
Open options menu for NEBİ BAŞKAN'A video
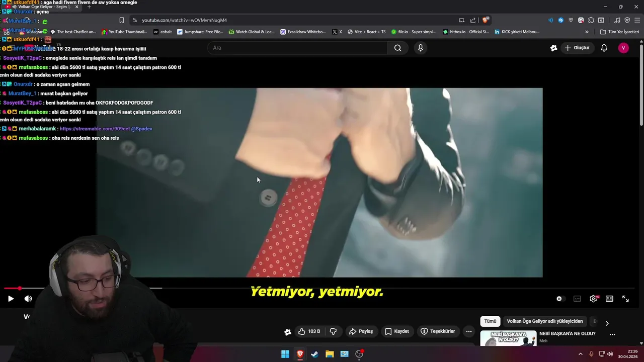pos(612,334)
